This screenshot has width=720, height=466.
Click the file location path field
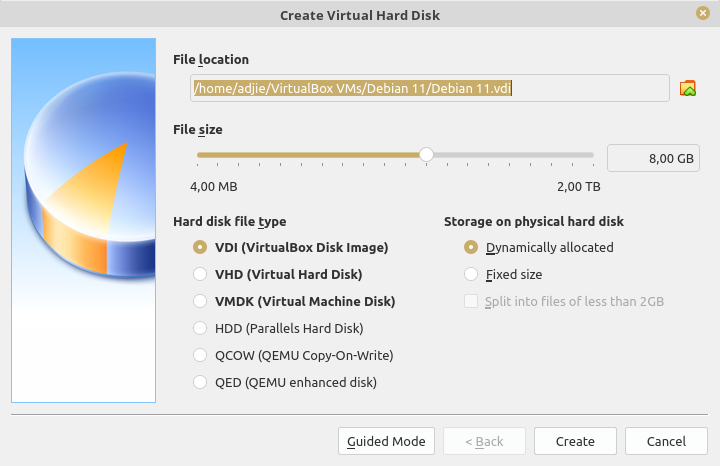click(x=430, y=88)
